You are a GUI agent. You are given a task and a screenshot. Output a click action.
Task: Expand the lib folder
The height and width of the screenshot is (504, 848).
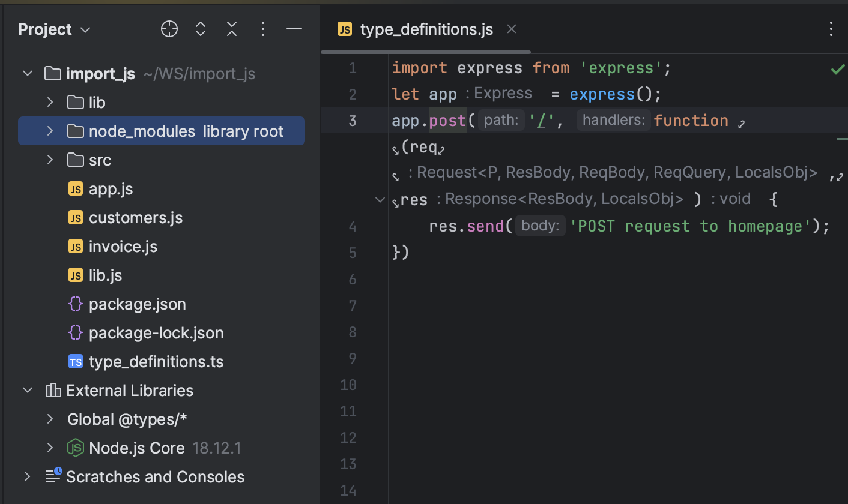(50, 102)
